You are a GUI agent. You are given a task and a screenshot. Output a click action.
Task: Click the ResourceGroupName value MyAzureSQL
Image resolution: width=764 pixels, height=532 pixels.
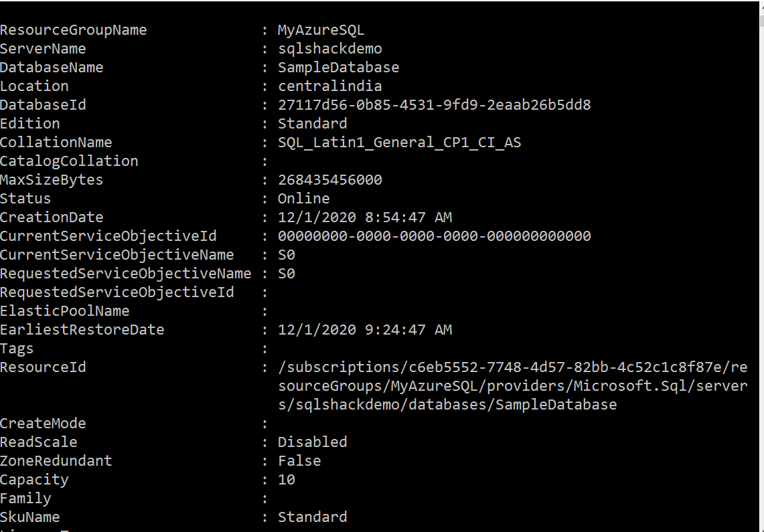tap(321, 30)
